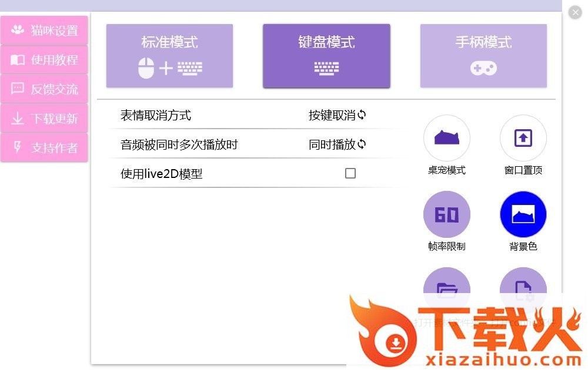
Task: Select the 键盘模式 keyboard mode
Action: 326,56
